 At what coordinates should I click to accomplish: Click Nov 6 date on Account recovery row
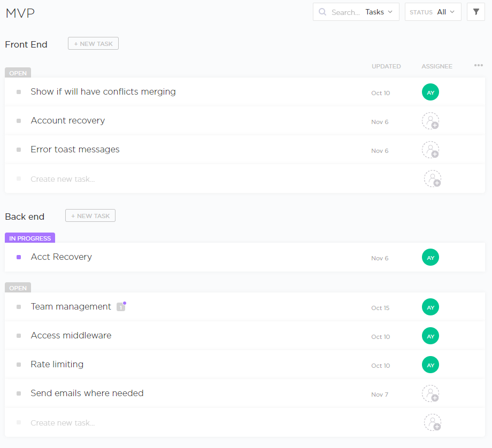380,122
